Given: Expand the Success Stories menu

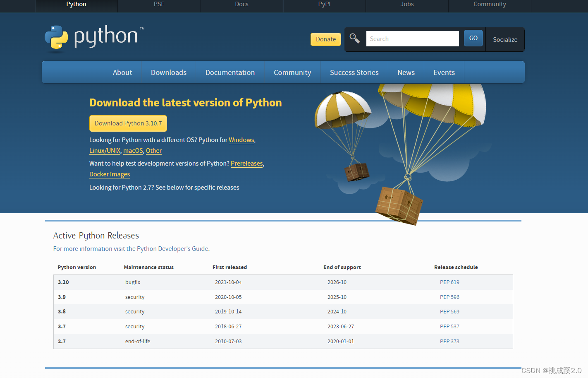Looking at the screenshot, I should (354, 72).
